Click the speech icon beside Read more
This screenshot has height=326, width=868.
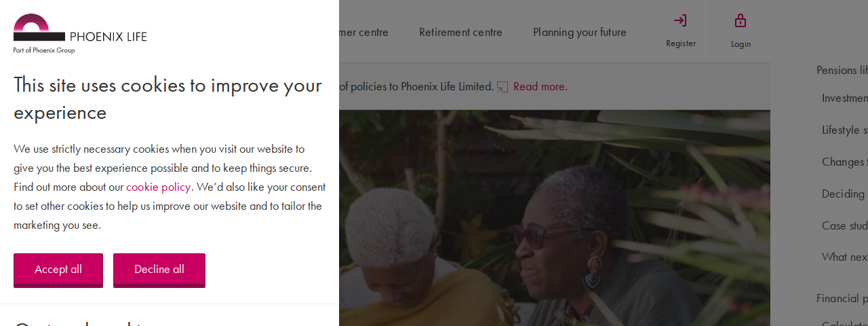pos(502,87)
